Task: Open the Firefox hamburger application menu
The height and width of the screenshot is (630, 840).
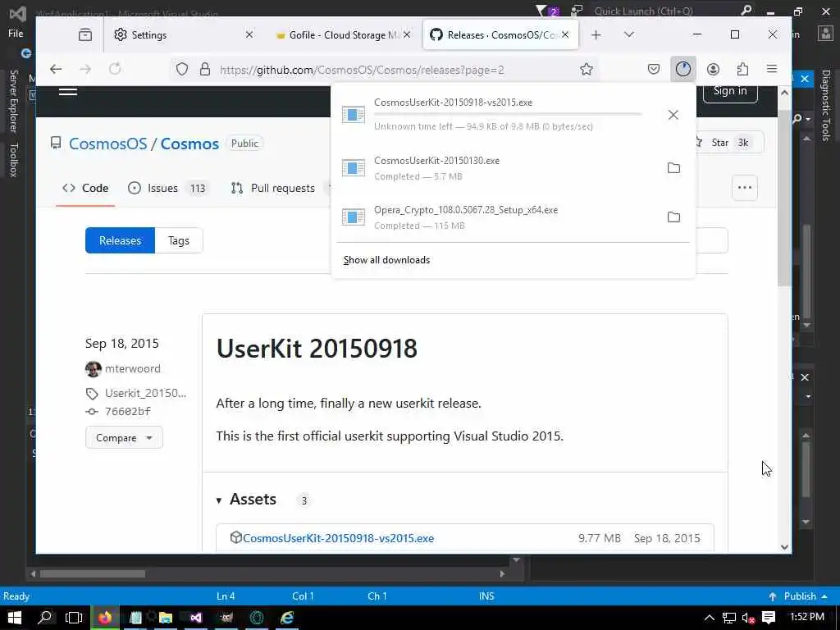Action: [771, 69]
